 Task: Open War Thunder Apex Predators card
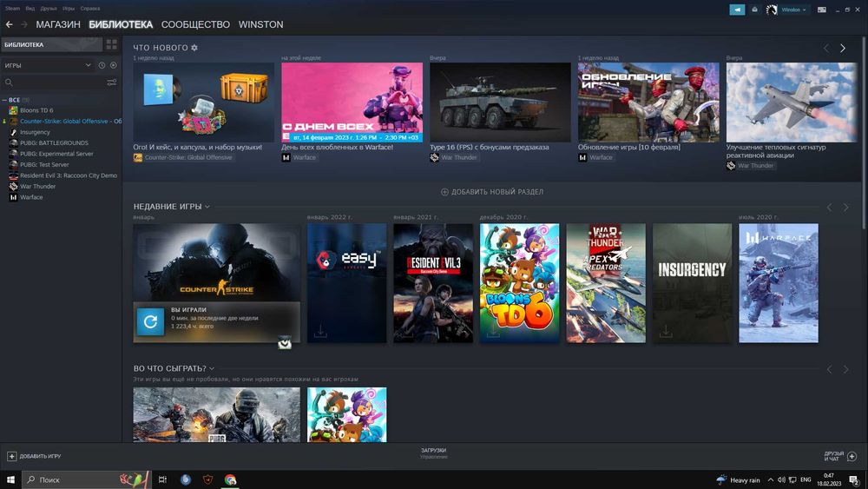pos(606,283)
